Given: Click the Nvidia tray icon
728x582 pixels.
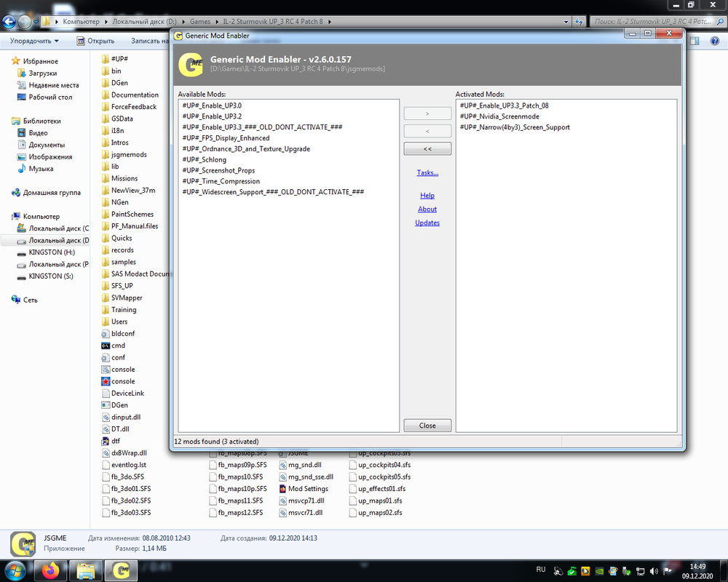Looking at the screenshot, I should [x=599, y=571].
